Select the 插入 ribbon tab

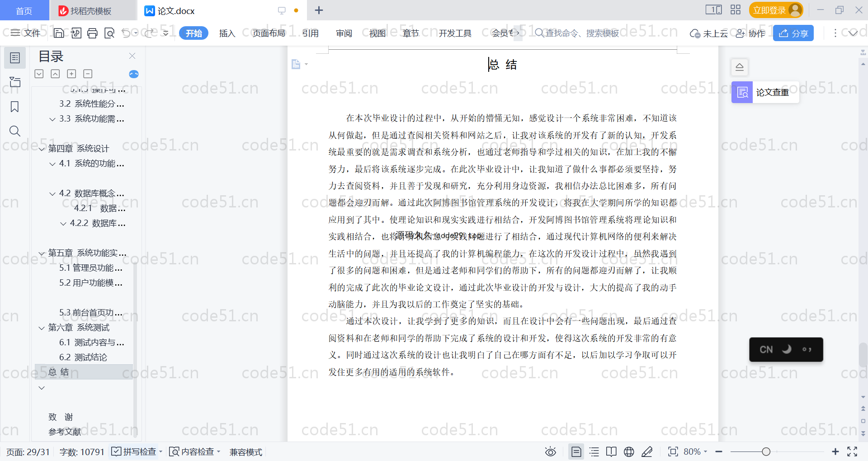click(x=227, y=33)
